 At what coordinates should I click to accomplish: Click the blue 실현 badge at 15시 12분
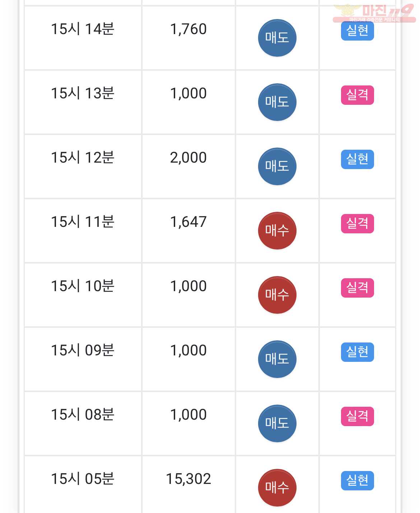357,159
